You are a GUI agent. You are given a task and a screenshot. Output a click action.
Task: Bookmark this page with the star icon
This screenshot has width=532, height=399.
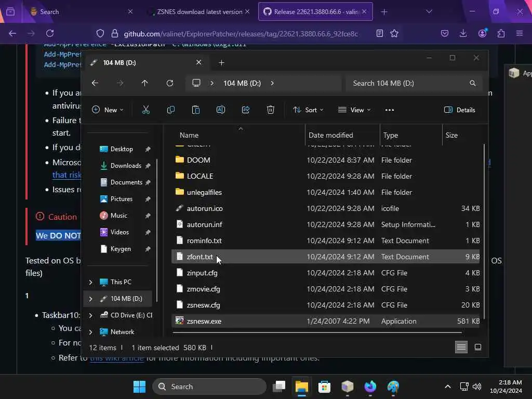click(394, 33)
